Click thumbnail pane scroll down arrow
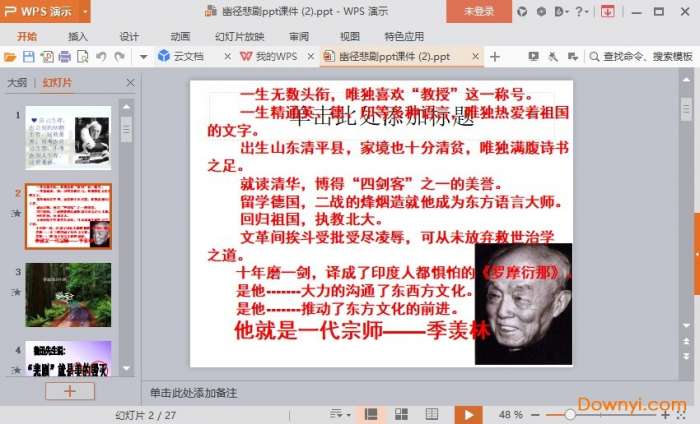700x424 pixels. coord(126,369)
